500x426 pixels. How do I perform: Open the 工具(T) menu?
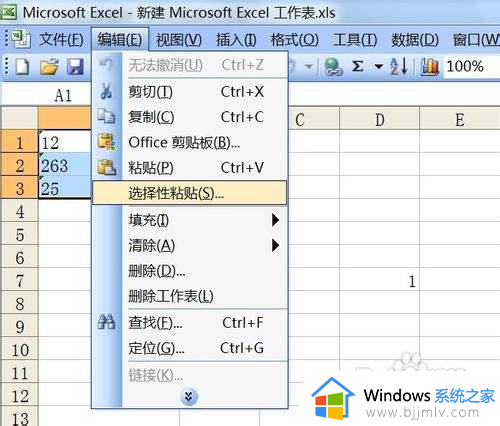(355, 40)
